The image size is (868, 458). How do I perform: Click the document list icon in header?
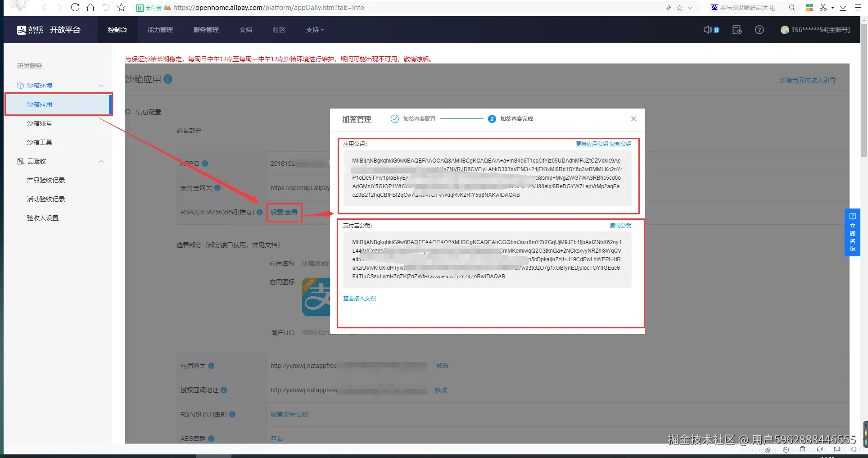[737, 30]
